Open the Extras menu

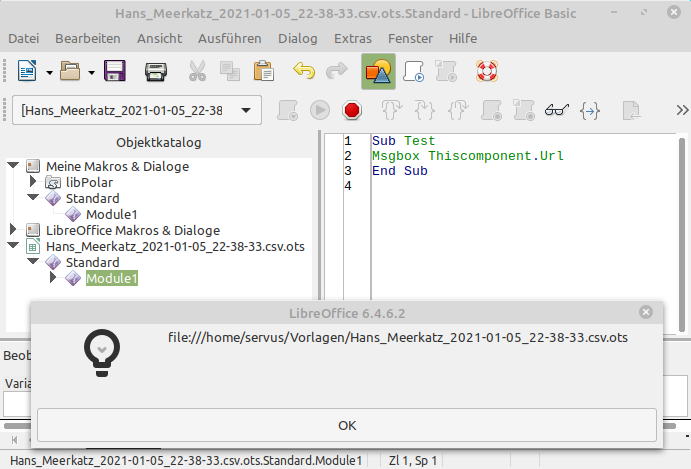coord(353,38)
